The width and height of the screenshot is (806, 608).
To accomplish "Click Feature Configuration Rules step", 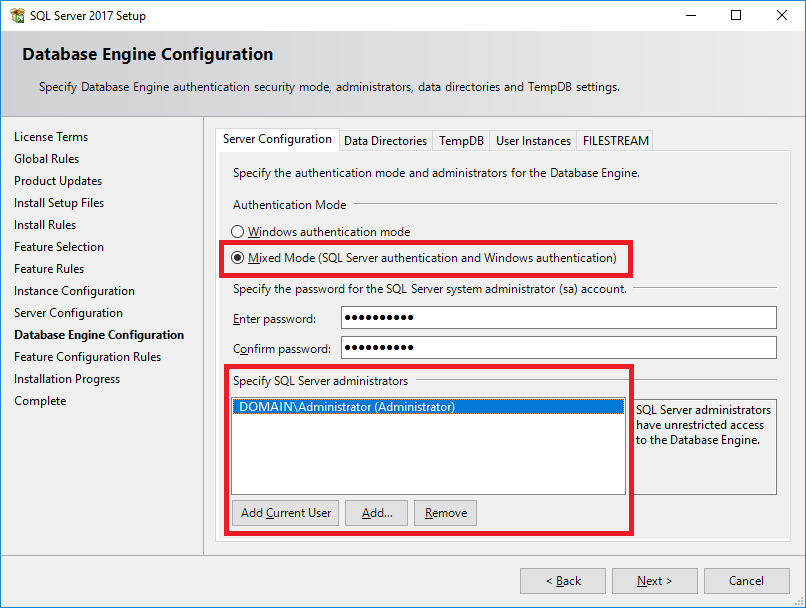I will coord(87,357).
